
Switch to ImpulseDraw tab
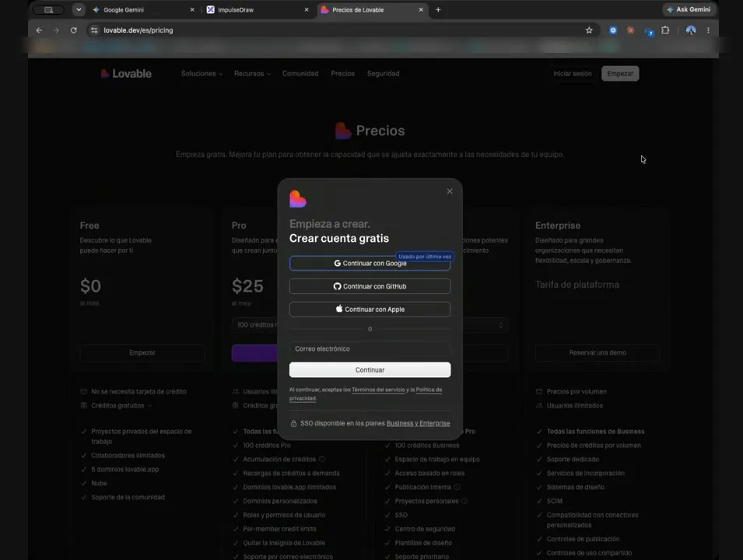tap(256, 9)
